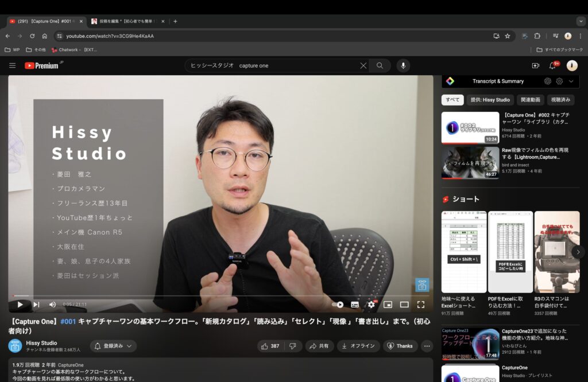The height and width of the screenshot is (382, 588).
Task: Go back to previous page
Action: (7, 36)
